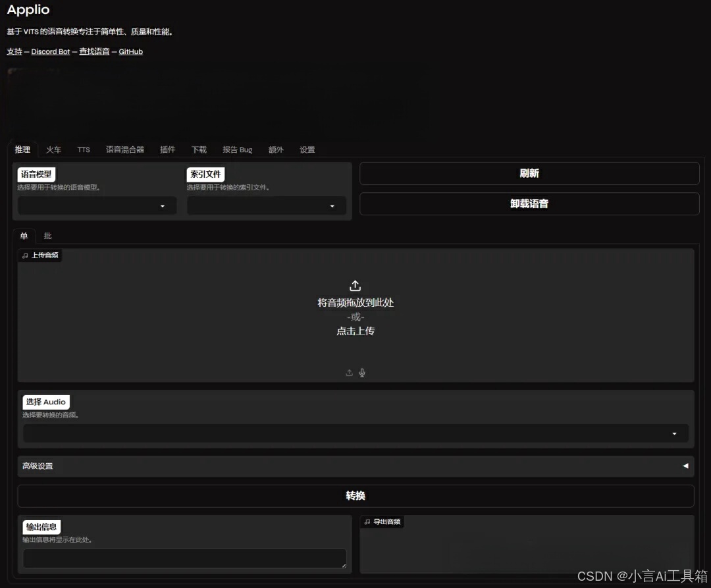This screenshot has width=711, height=588.
Task: Select the microphone recording source icon
Action: point(362,373)
